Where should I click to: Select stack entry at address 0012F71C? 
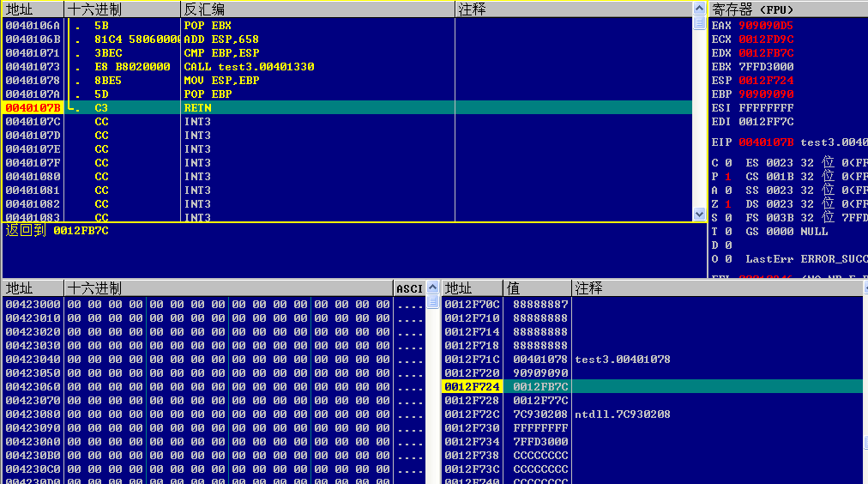540,360
